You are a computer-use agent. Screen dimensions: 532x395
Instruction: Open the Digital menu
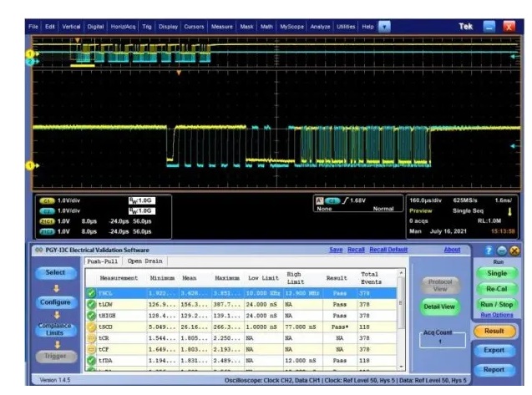tap(95, 27)
